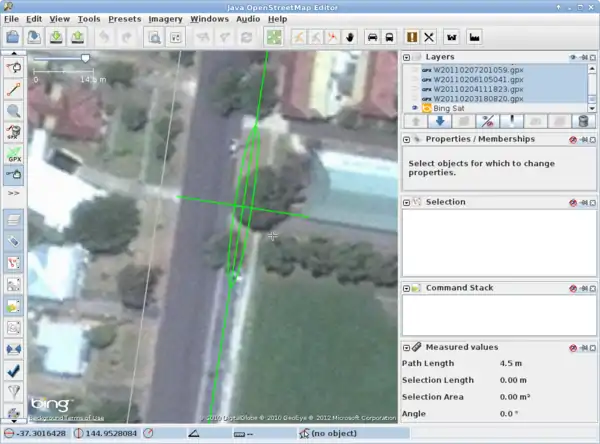Collapse the Layers panel
Screen dimensions: 600x444
408,58
